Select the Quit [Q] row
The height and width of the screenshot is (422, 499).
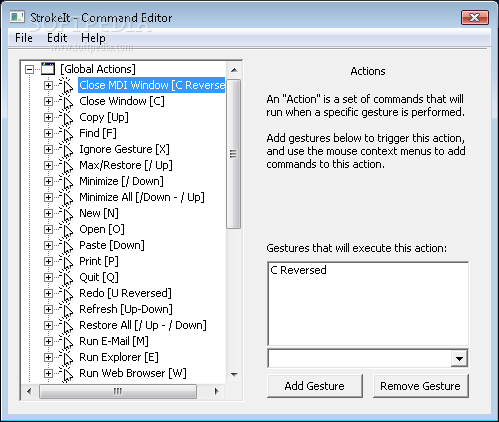(99, 277)
